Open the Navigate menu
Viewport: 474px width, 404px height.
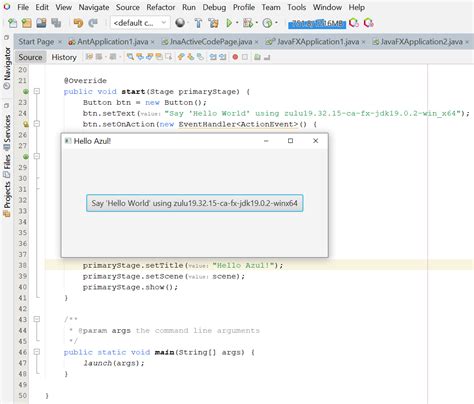[x=94, y=7]
